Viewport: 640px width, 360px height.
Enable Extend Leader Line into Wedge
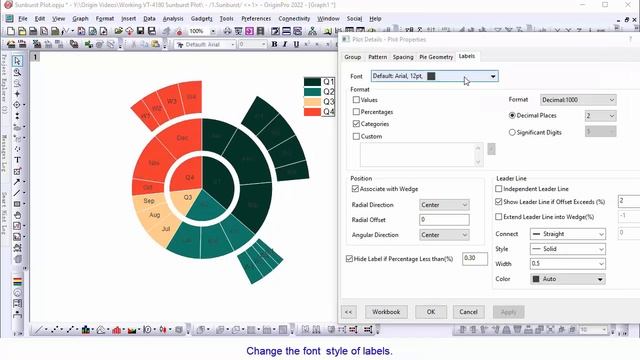click(x=498, y=217)
